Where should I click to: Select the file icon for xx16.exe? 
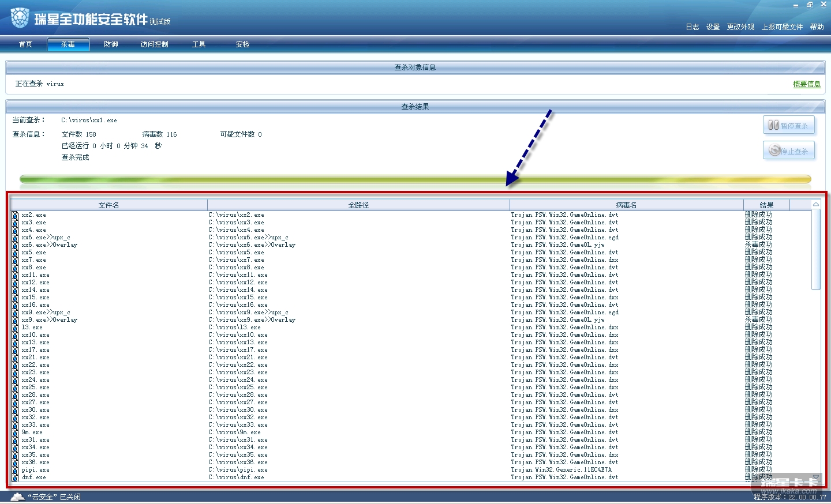(15, 305)
